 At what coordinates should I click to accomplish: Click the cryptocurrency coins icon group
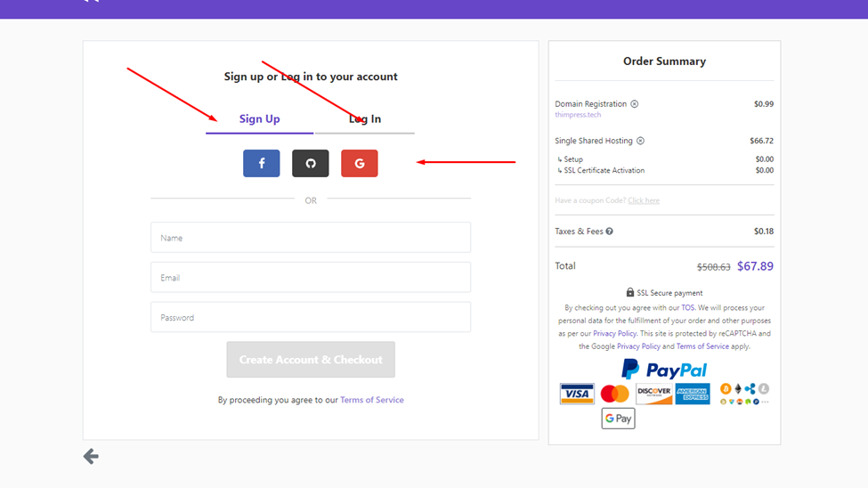click(744, 394)
